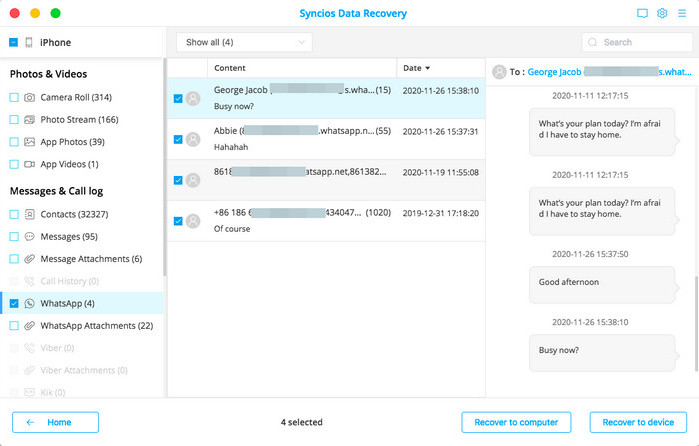Viewport: 699px width, 446px height.
Task: Check the WhatsApp Attachments (22) checkbox
Action: tap(14, 326)
